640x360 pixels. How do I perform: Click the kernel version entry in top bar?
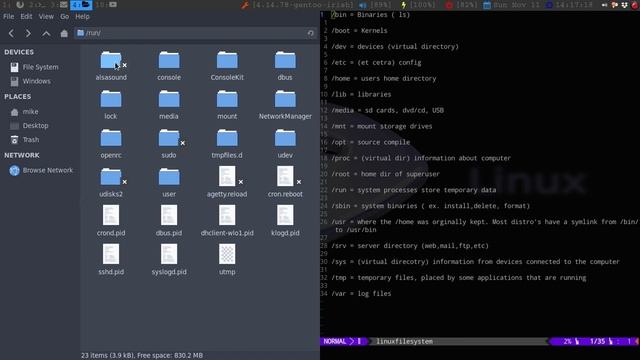pyautogui.click(x=297, y=5)
